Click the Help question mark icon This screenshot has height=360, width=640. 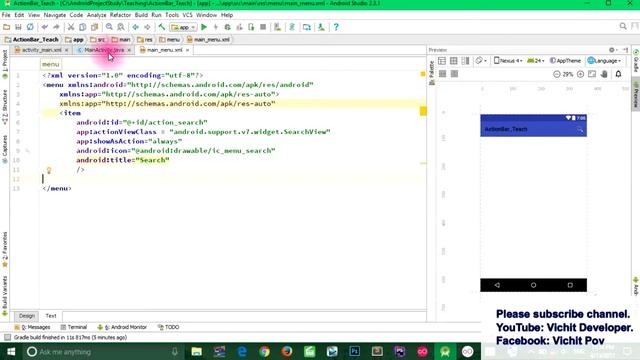pos(336,27)
